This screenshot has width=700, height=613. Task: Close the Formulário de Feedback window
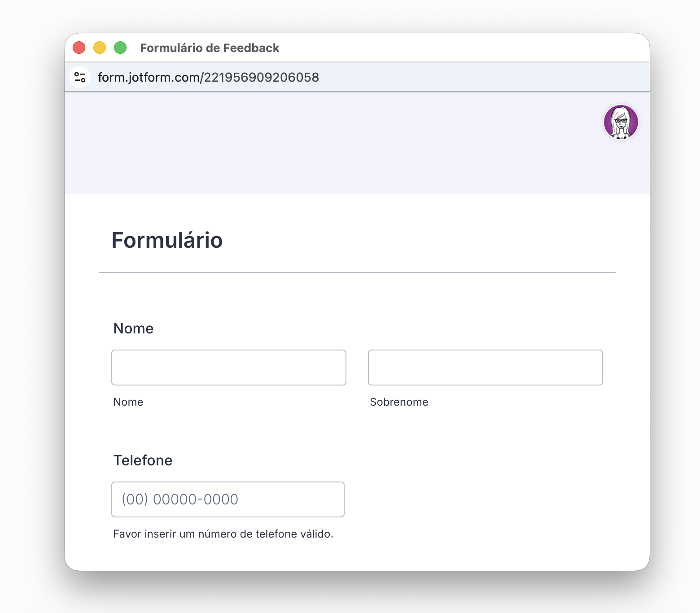tap(79, 48)
